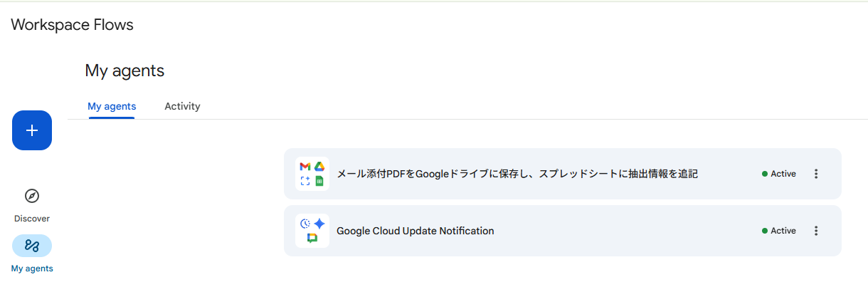
Task: Select the My agents sidebar icon
Action: pos(32,246)
